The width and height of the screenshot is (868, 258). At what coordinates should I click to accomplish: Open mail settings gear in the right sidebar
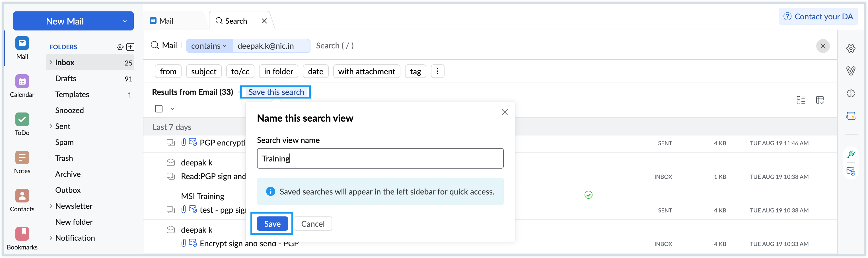[x=851, y=48]
